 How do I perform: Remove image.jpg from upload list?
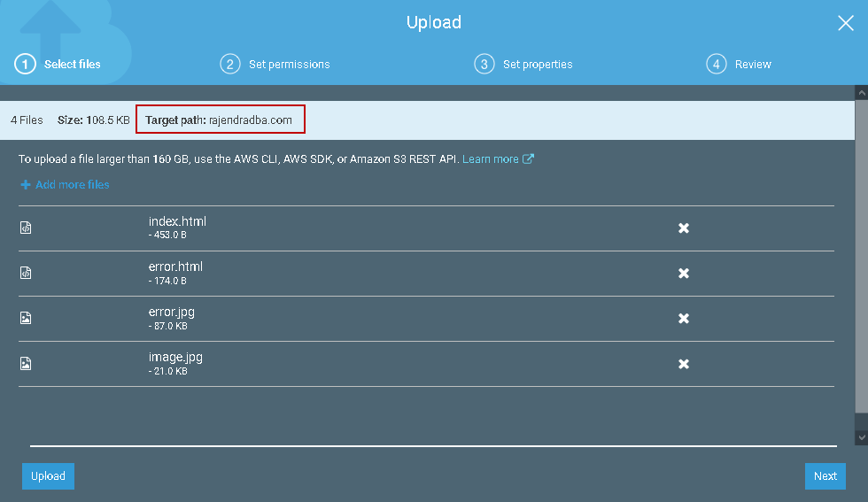click(x=684, y=364)
